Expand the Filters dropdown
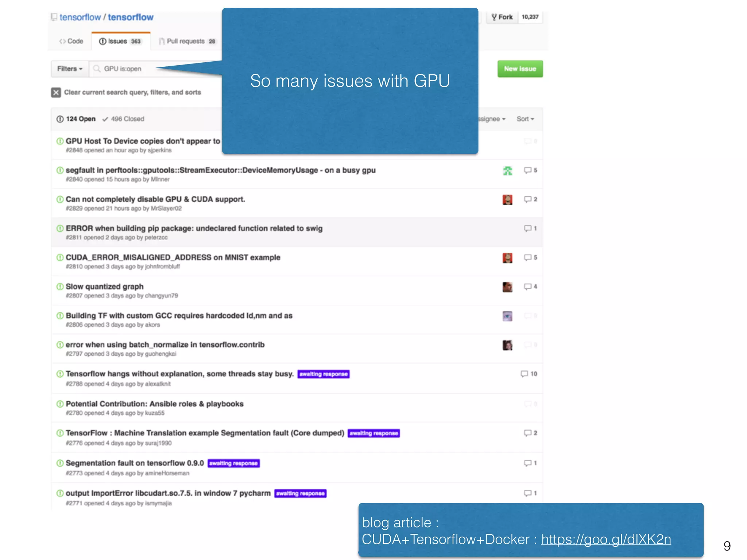Screen dimensions: 747x560 [70, 69]
